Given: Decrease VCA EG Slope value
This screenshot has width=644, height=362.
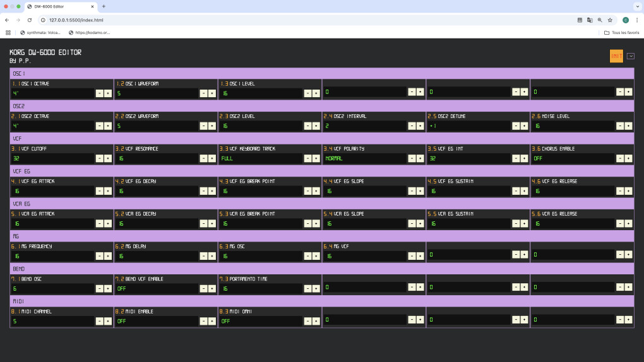Looking at the screenshot, I should tap(412, 224).
